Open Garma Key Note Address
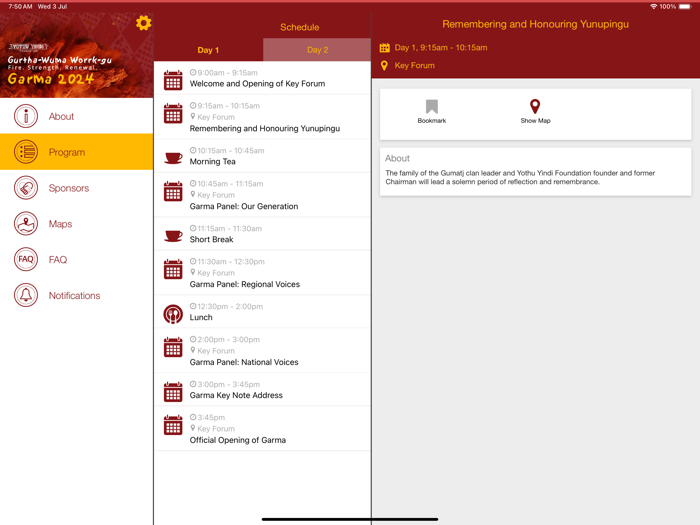The image size is (700, 525). [262, 390]
